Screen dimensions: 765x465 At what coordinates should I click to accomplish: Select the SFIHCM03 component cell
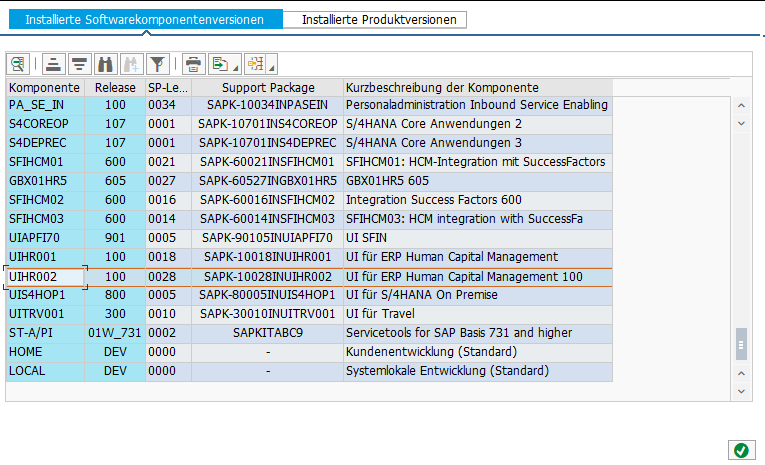point(45,219)
